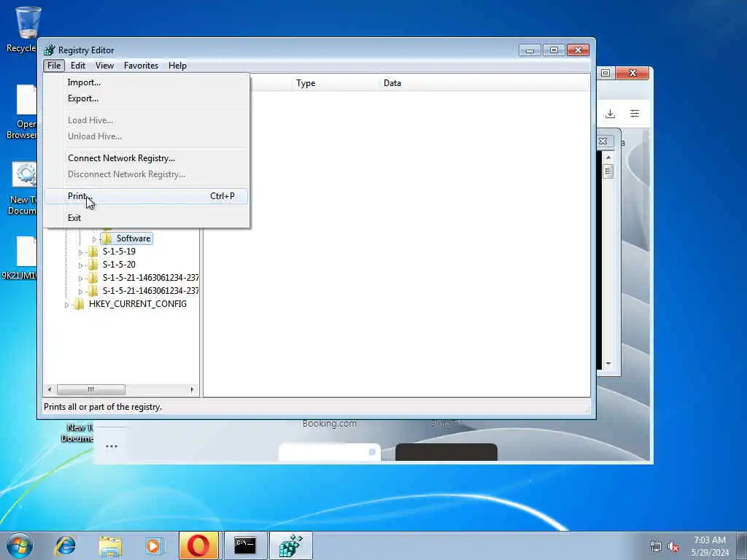
Task: Click the download icon in the browser window
Action: [x=611, y=114]
